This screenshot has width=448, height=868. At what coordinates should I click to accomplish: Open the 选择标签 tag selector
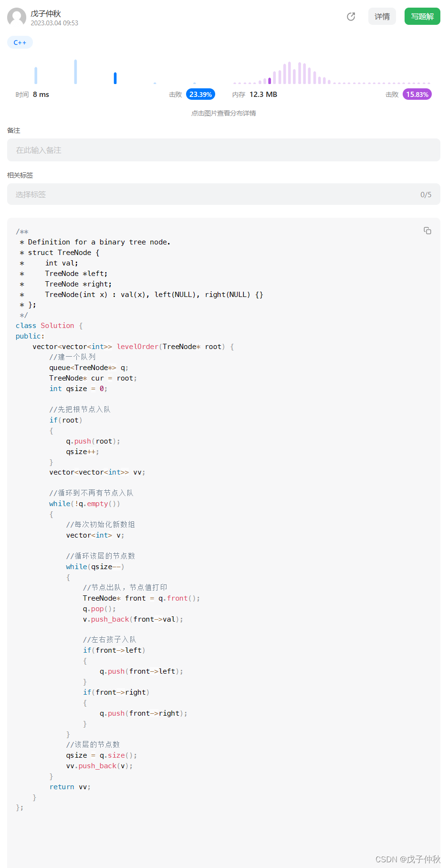pyautogui.click(x=224, y=194)
